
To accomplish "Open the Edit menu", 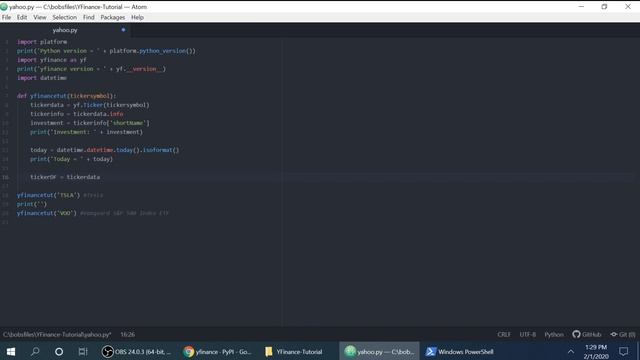I will (x=22, y=17).
